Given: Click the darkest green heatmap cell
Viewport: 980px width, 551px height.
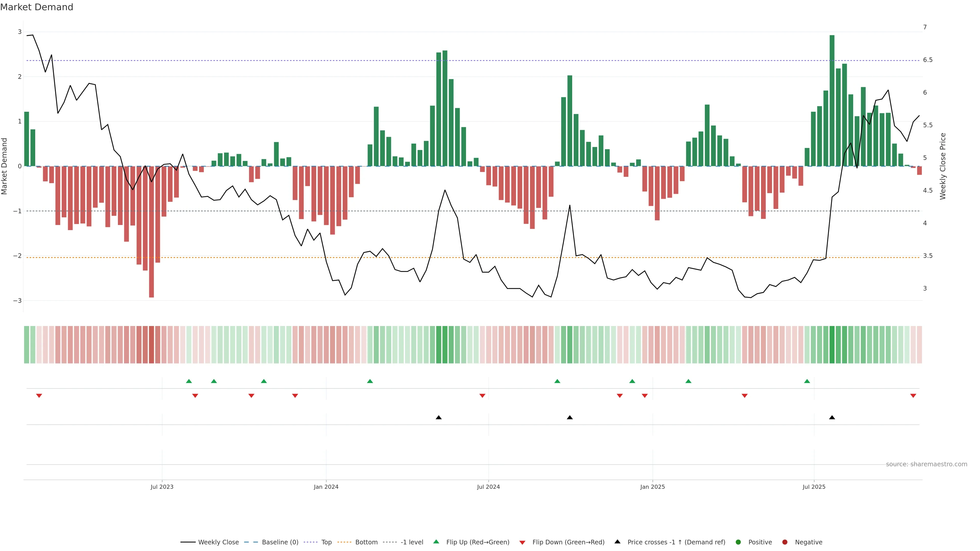Looking at the screenshot, I should [x=832, y=345].
